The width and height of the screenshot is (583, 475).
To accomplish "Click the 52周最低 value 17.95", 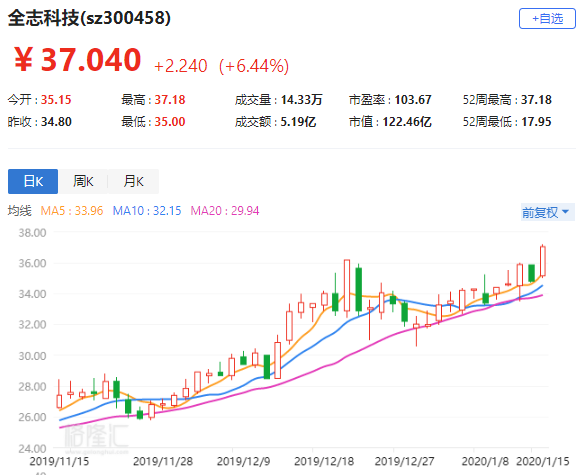I will 536,122.
